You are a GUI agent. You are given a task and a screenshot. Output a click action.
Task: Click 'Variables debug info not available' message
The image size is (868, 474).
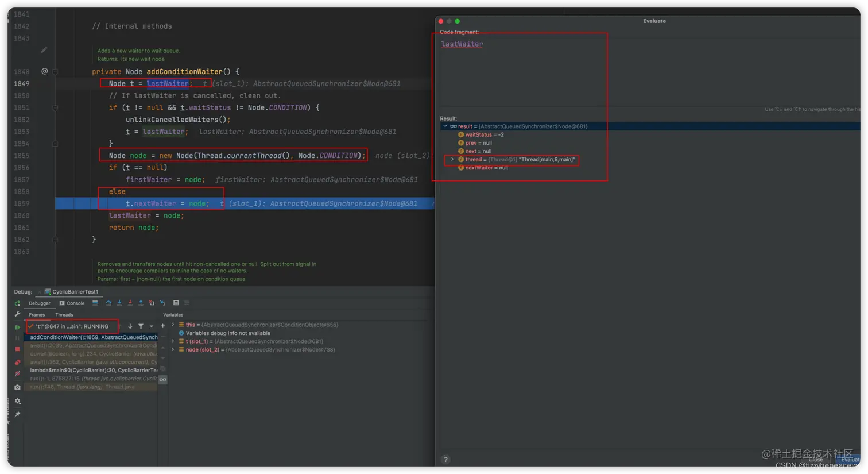(228, 333)
